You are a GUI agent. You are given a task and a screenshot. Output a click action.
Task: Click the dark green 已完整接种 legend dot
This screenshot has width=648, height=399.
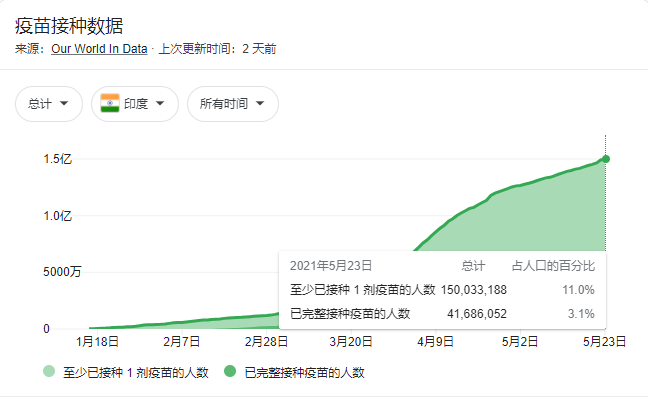pyautogui.click(x=230, y=371)
